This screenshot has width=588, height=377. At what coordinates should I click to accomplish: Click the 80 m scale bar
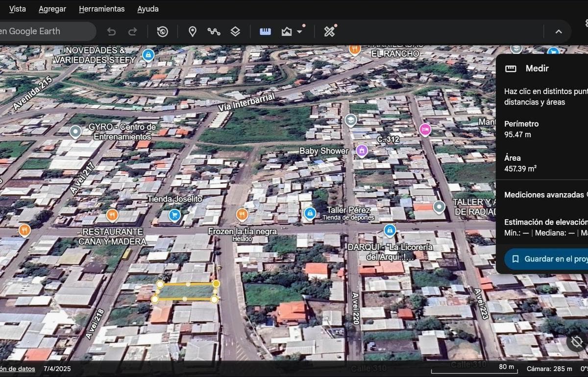coord(473,368)
